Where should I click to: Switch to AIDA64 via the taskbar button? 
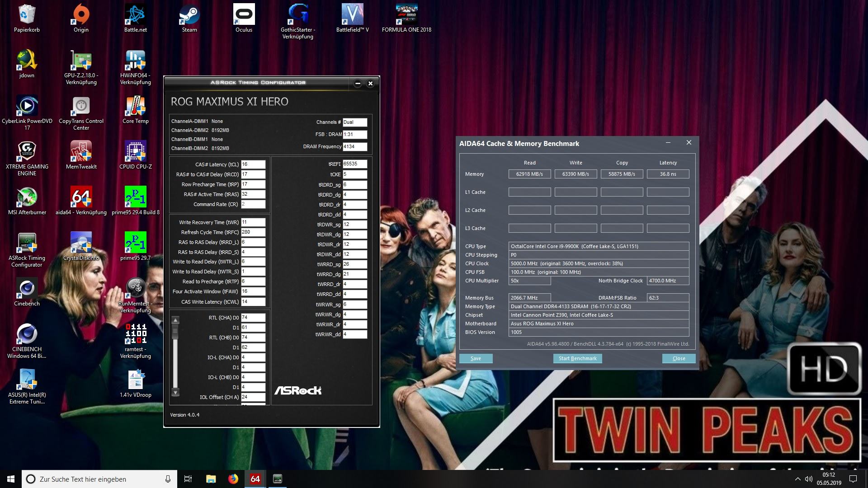coord(255,479)
